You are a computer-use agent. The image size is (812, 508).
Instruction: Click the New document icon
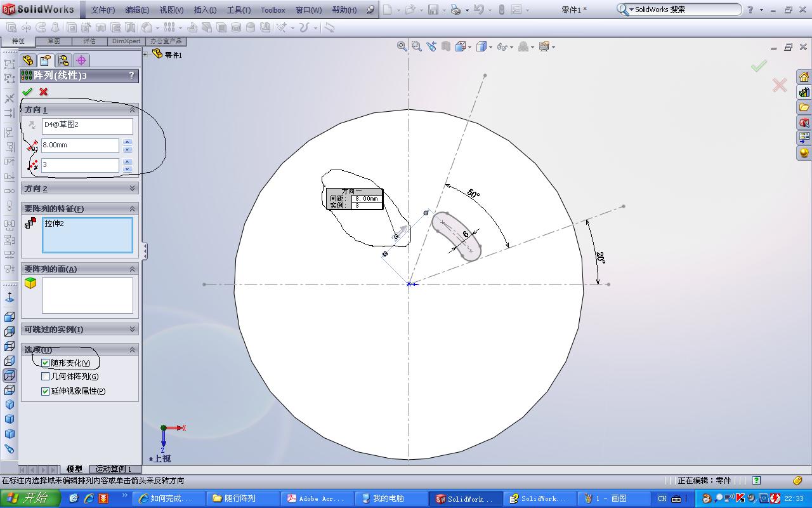(x=388, y=10)
